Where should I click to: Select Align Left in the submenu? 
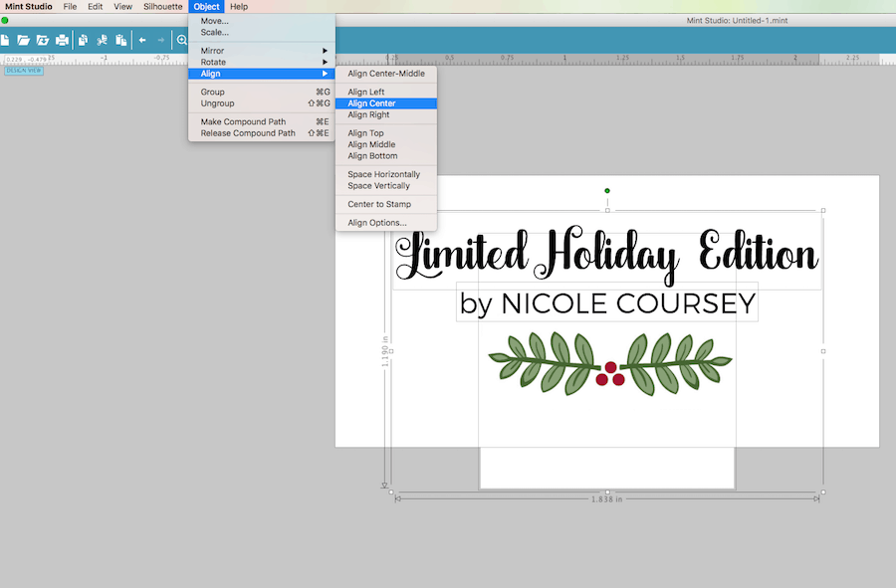pyautogui.click(x=386, y=92)
